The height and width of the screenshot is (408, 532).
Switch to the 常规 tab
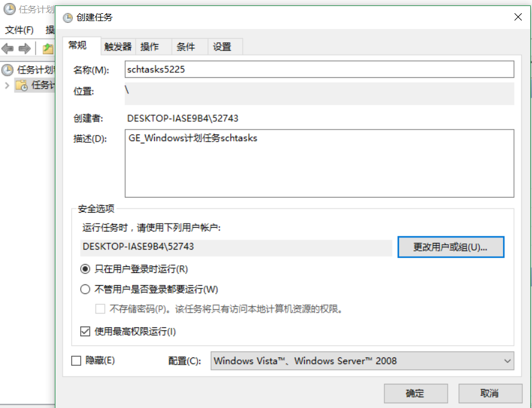click(x=82, y=45)
